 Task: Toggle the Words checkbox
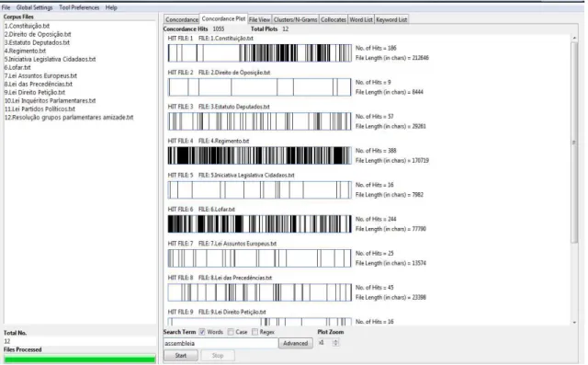tap(202, 332)
